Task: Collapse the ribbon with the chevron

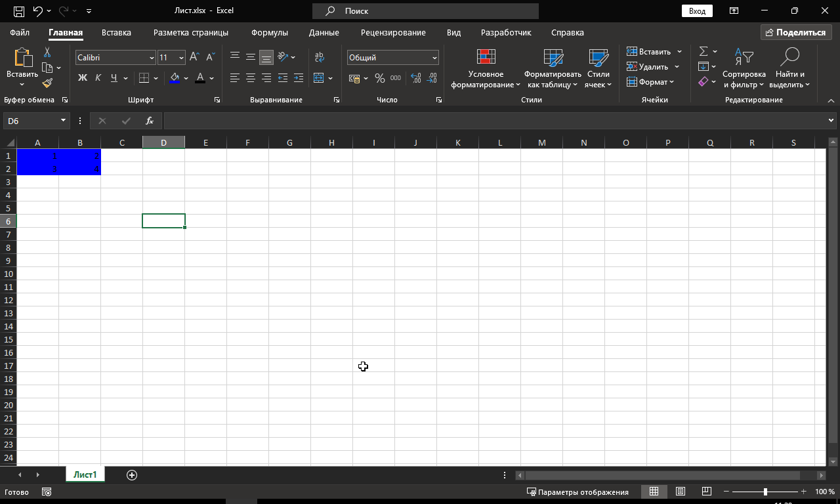Action: coord(831,100)
